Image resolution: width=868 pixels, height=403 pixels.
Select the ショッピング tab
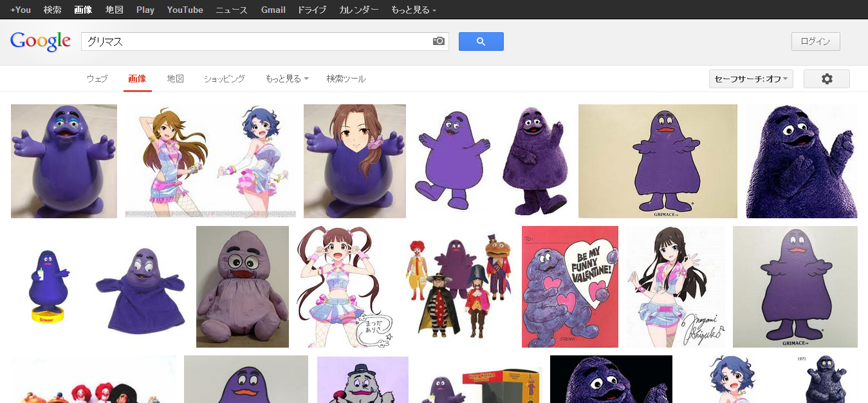pos(224,79)
